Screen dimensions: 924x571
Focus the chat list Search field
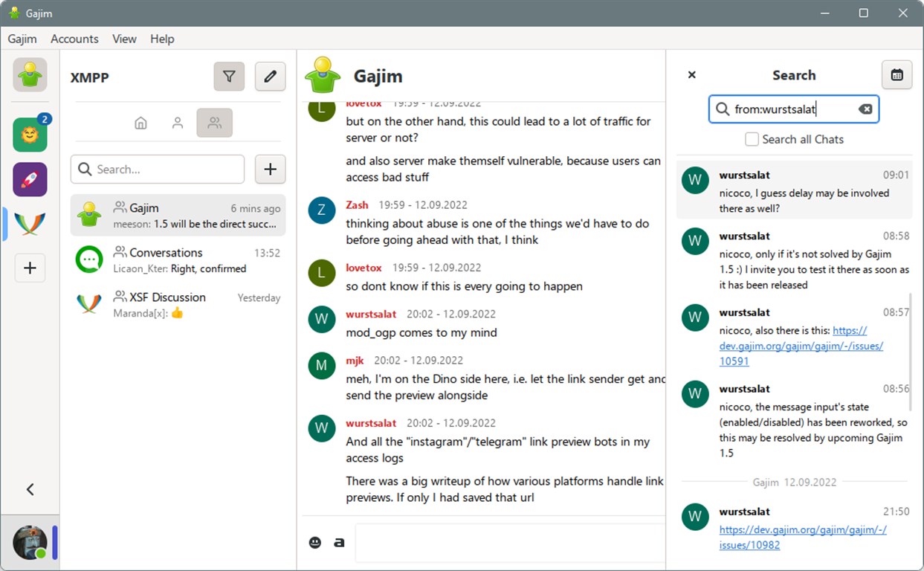point(158,170)
